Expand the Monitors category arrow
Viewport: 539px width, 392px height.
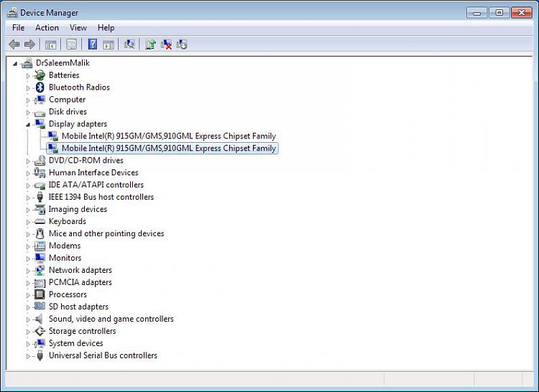28,258
